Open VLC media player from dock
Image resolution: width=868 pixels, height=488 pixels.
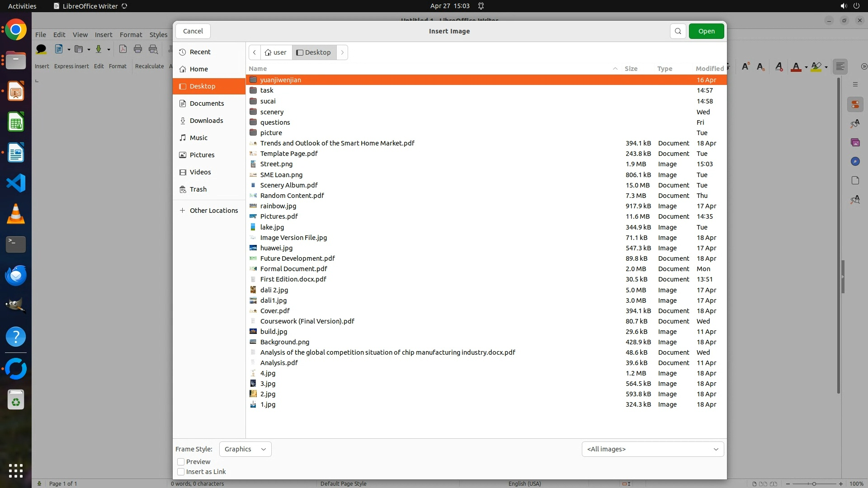click(16, 214)
